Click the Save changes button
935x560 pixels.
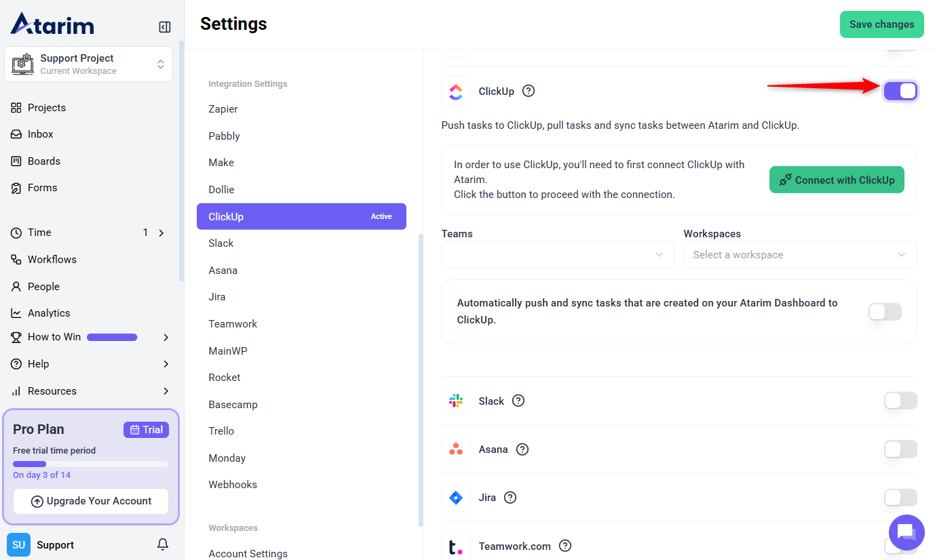click(x=881, y=24)
